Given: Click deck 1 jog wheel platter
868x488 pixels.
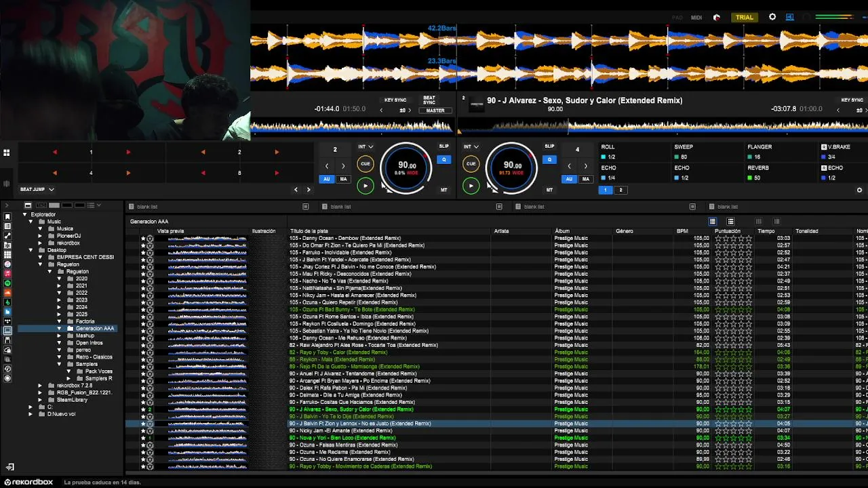Looking at the screenshot, I should [x=406, y=167].
